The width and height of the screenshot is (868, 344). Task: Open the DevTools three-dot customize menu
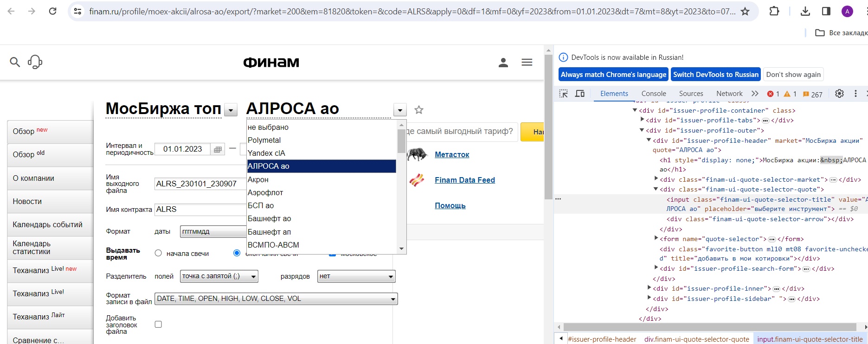point(856,94)
